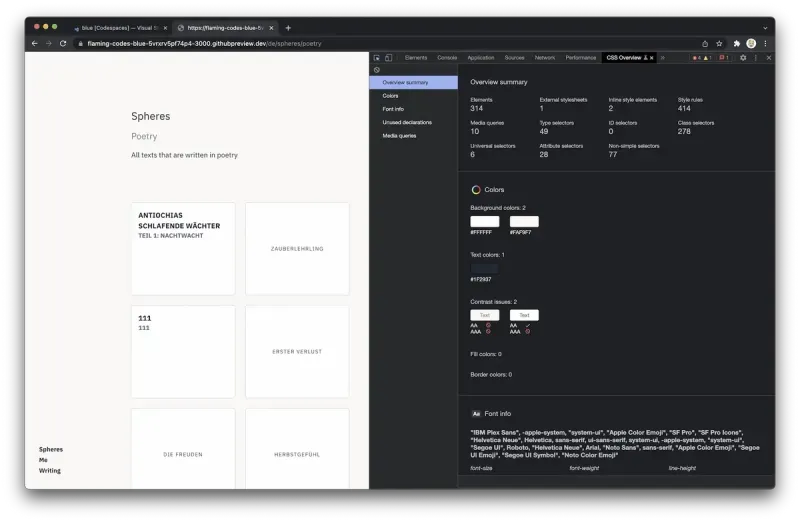The image size is (800, 522).
Task: Open DevTools kebab menu
Action: click(x=756, y=58)
